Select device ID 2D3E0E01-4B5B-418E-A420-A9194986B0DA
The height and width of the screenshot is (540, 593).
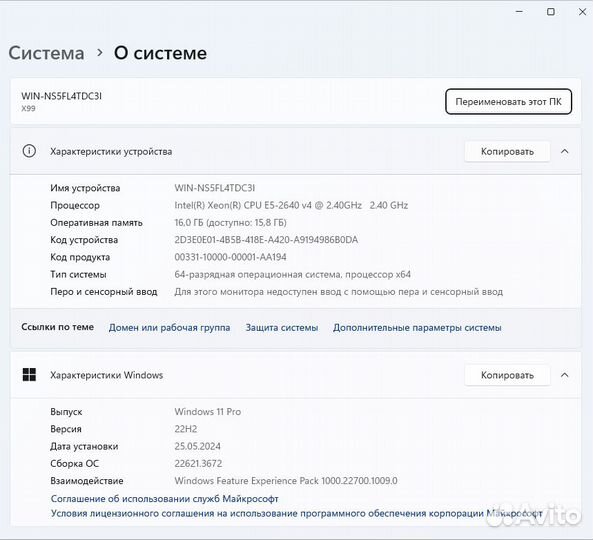(x=266, y=240)
